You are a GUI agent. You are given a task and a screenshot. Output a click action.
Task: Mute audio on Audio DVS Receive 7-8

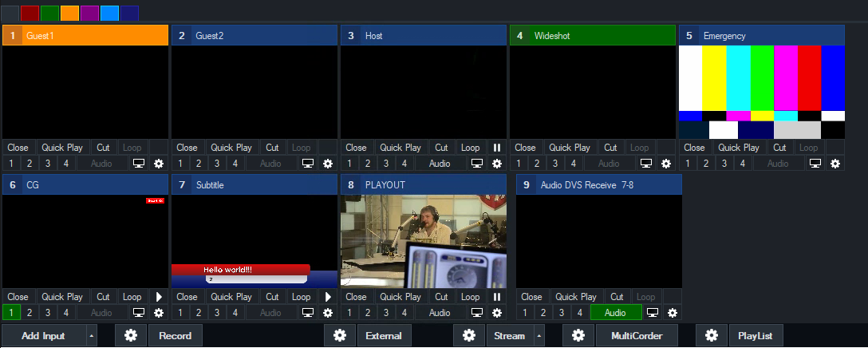616,313
